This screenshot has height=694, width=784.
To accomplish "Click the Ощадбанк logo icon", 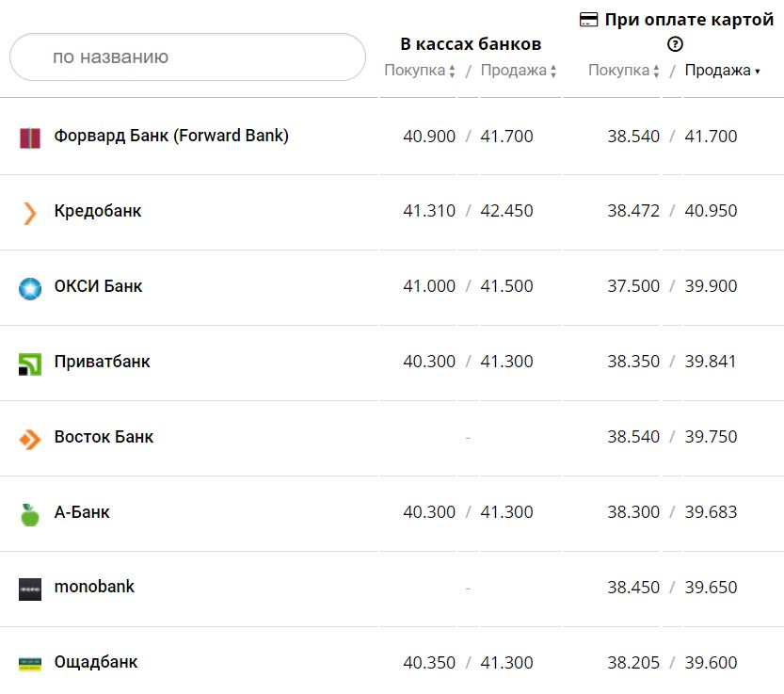I will pyautogui.click(x=30, y=664).
